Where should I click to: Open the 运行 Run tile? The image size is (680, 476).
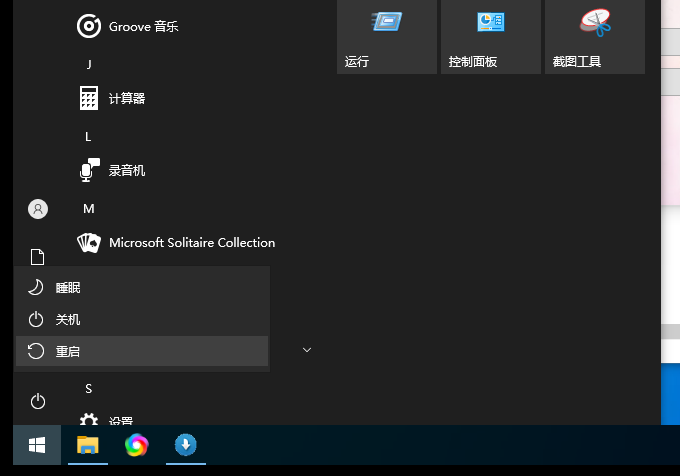coord(387,37)
